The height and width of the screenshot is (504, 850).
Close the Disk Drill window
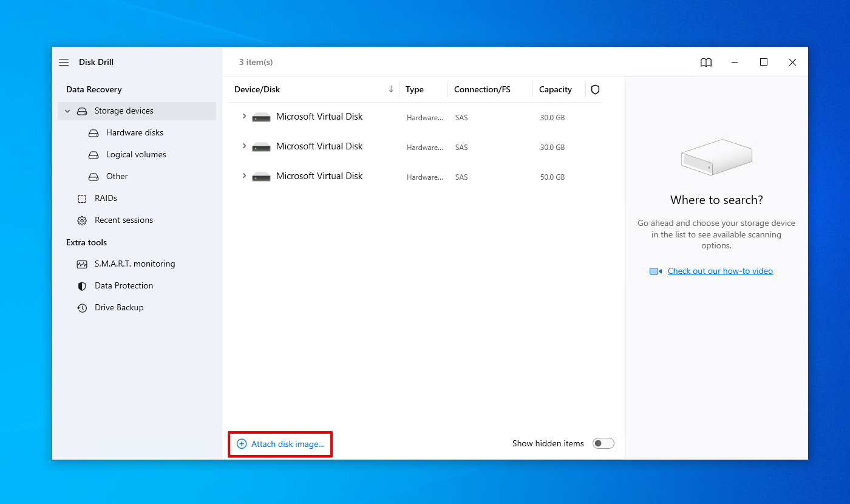(x=792, y=62)
